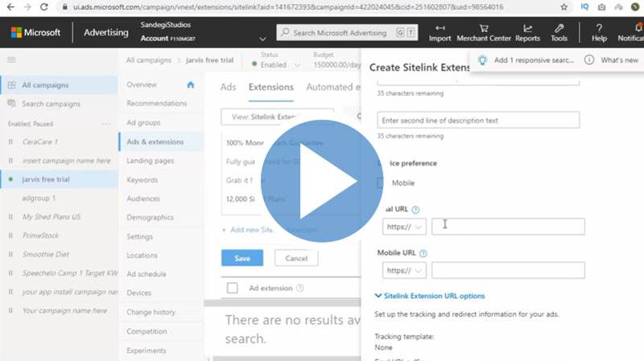Select the PrimeStock campaign
This screenshot has width=644, height=361.
[40, 236]
